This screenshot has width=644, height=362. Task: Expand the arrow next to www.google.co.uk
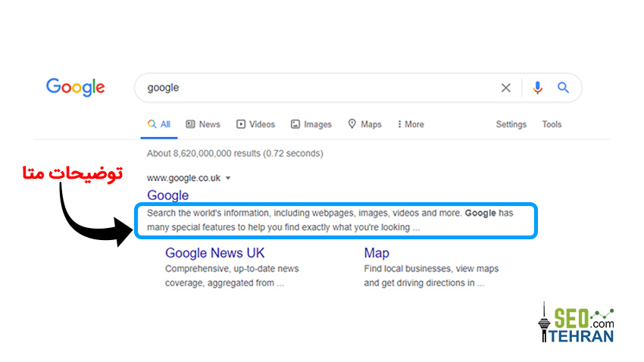(x=228, y=178)
